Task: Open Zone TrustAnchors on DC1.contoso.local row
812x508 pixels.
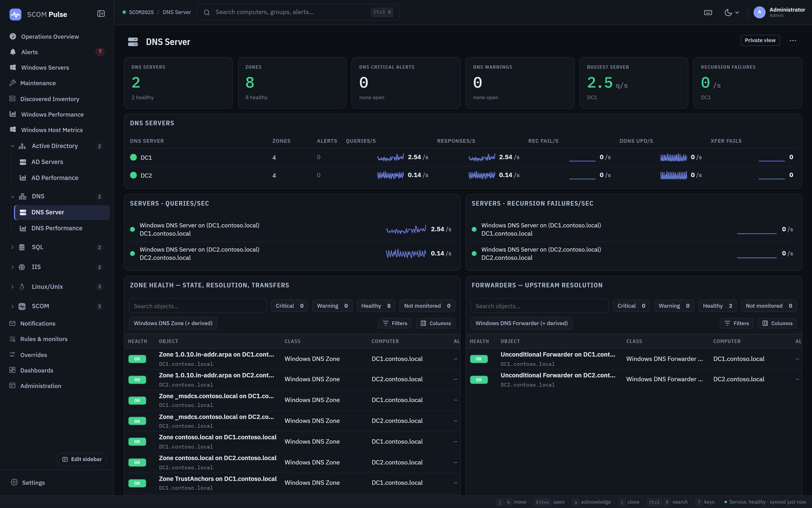Action: point(292,483)
